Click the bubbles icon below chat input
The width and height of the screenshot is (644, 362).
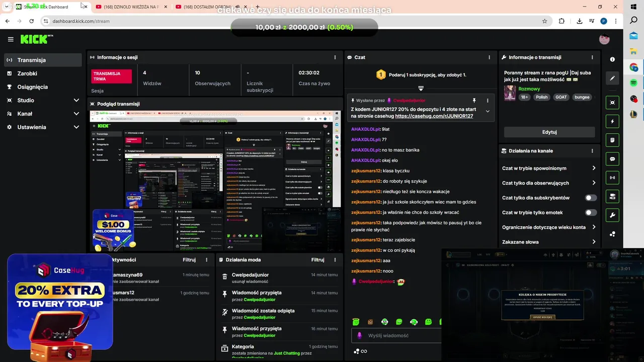[x=357, y=351]
